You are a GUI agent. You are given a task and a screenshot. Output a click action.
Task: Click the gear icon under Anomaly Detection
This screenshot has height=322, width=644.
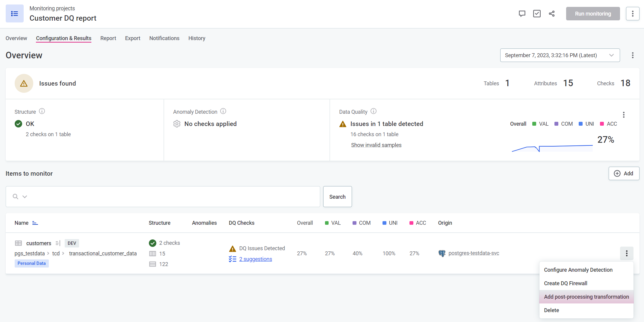tap(177, 124)
